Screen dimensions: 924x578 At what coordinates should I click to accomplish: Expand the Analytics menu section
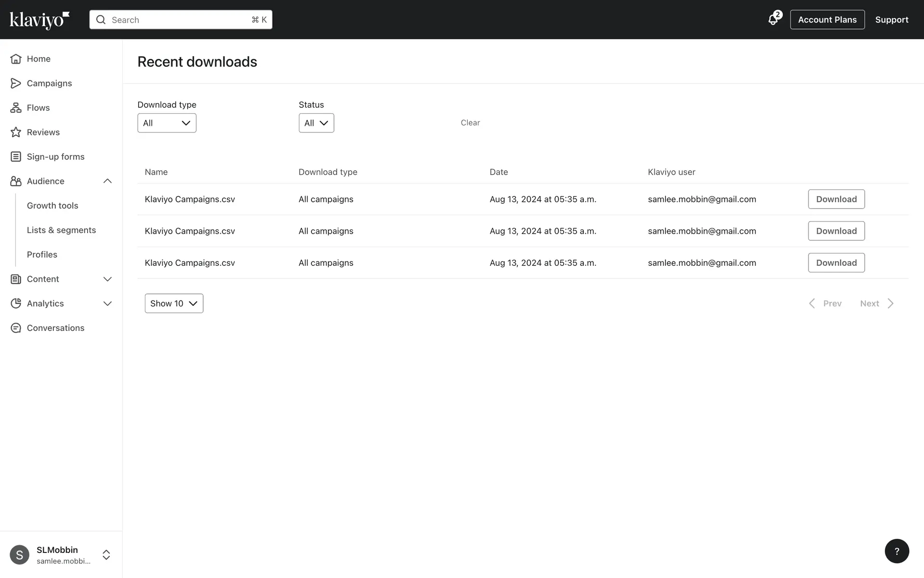click(x=107, y=303)
